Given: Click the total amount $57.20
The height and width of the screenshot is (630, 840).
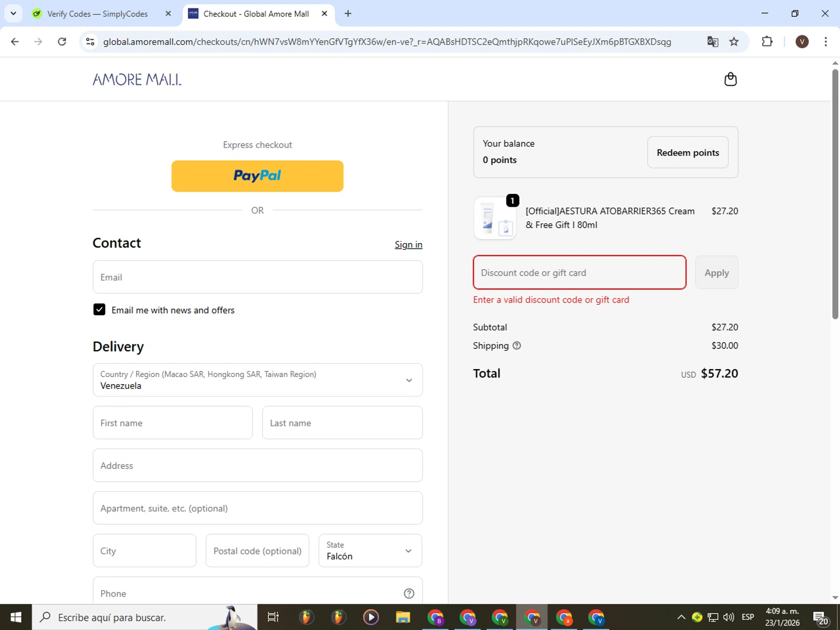Looking at the screenshot, I should point(719,374).
